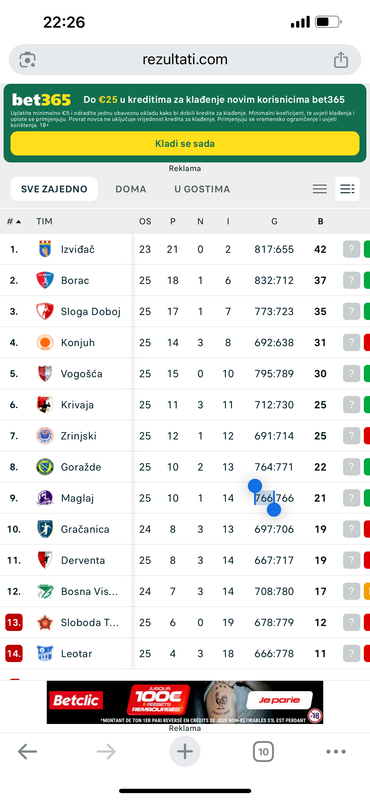
Task: Open browser more options menu
Action: coord(336,751)
